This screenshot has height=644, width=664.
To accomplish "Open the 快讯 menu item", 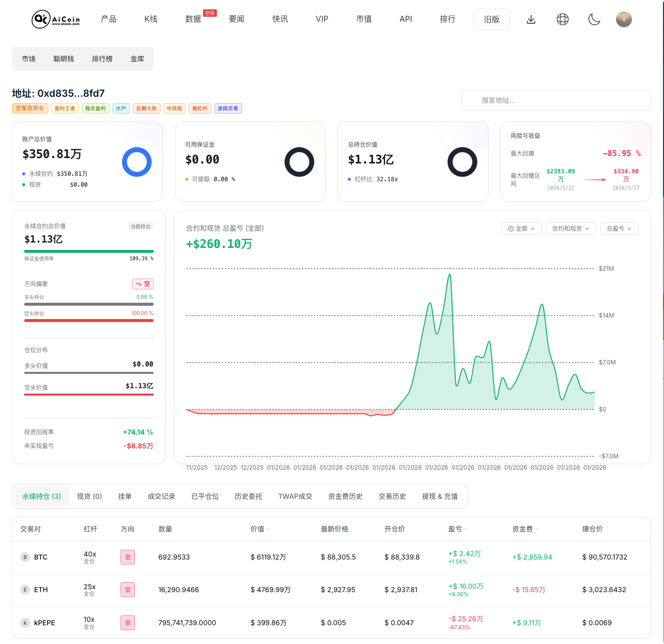I will 280,19.
